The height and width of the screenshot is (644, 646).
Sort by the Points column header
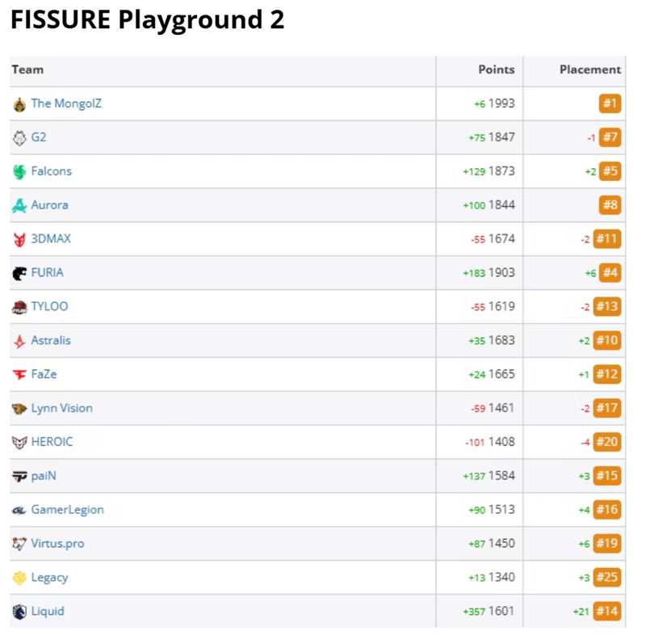coord(496,69)
